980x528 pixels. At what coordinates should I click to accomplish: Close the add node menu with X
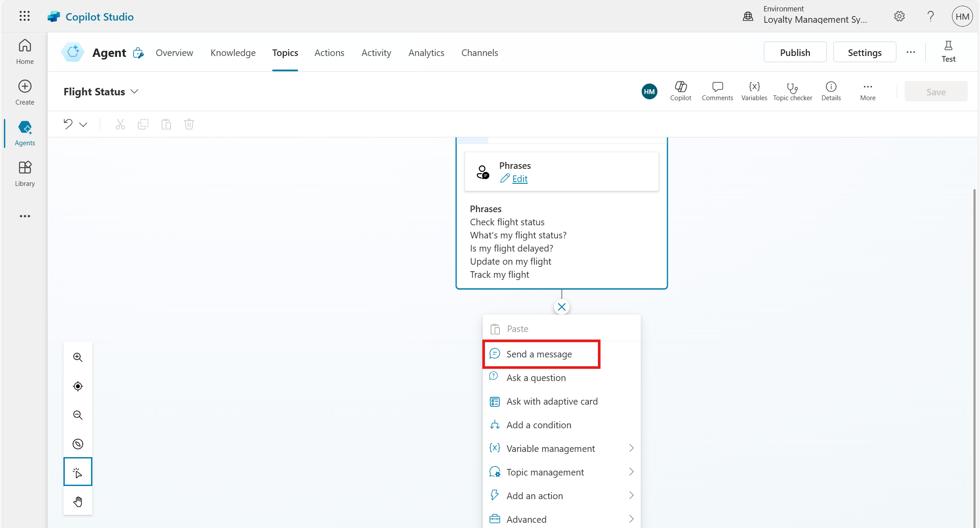pos(562,307)
